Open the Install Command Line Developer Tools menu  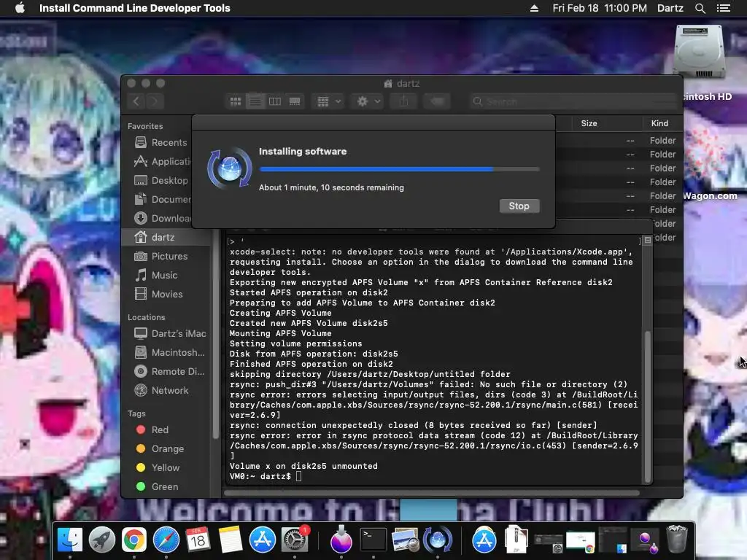point(135,8)
